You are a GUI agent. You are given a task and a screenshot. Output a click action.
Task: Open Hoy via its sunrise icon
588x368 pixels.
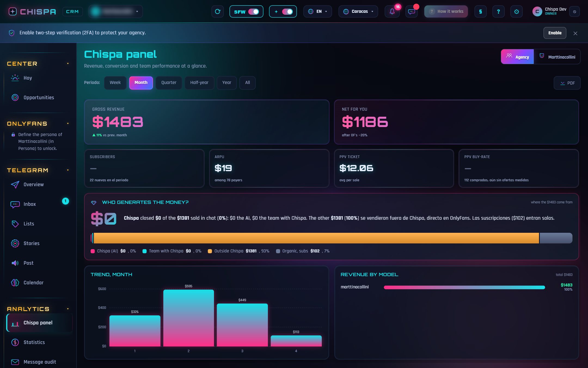click(x=15, y=78)
